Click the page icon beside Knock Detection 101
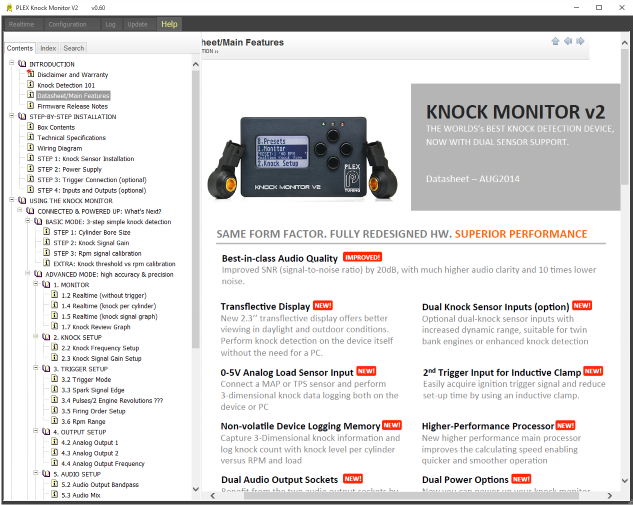Screen dimensions: 633x505 click(x=30, y=84)
